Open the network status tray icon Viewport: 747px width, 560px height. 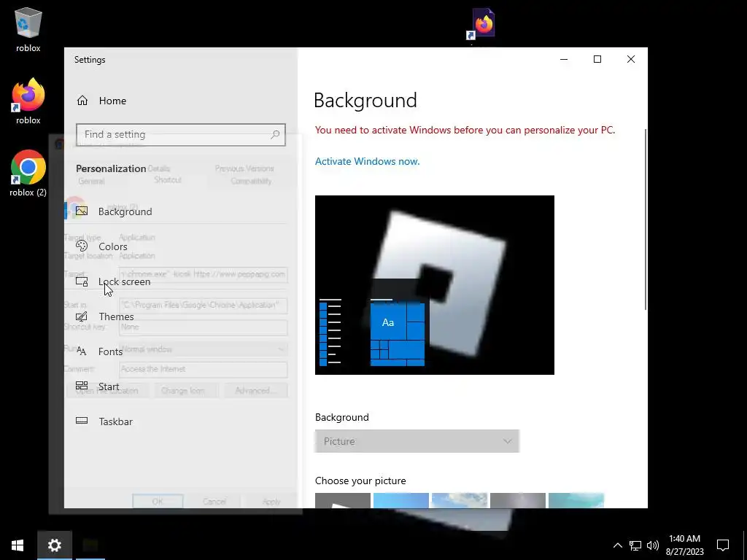(635, 545)
